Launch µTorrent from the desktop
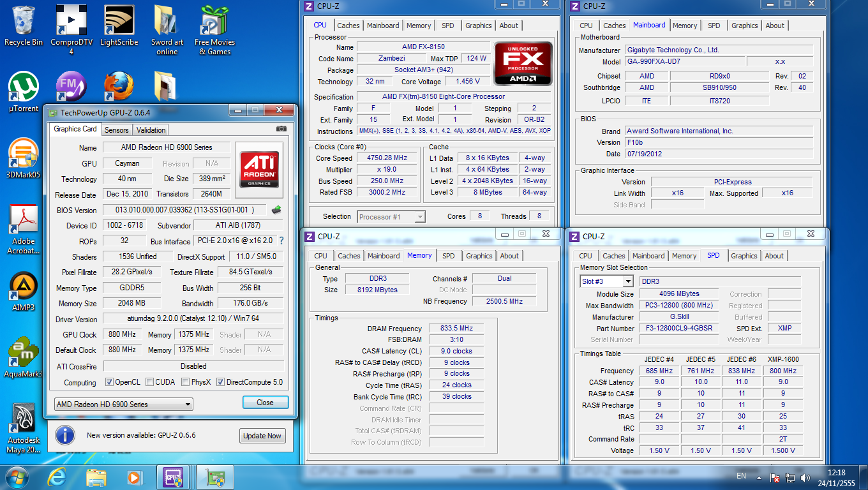The height and width of the screenshot is (490, 868). tap(24, 91)
